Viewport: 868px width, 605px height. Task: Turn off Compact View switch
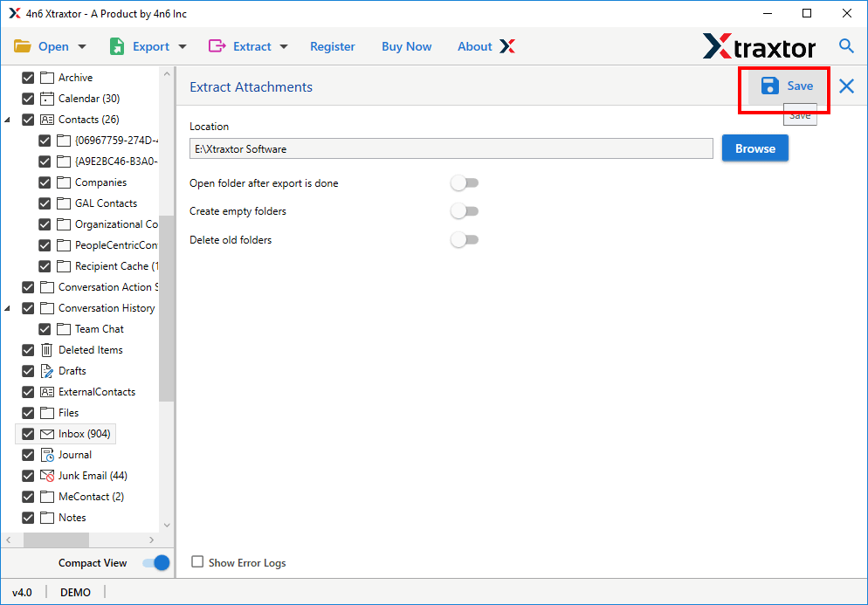coord(156,563)
